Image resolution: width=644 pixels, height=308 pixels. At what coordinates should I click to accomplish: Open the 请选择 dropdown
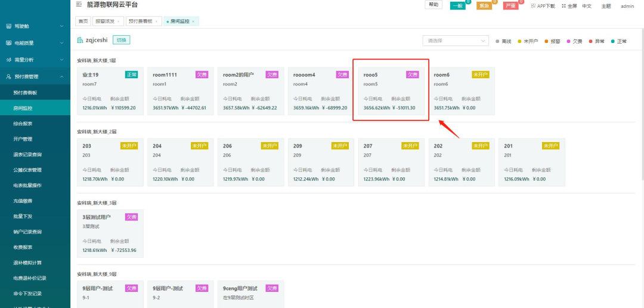[456, 41]
